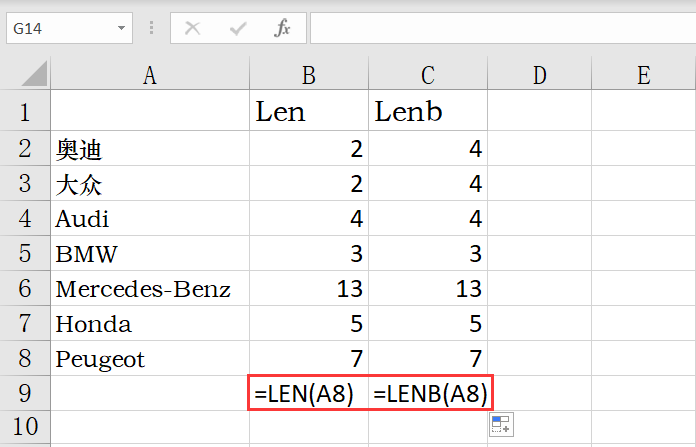Click the Enter checkmark icon in formula bar
The width and height of the screenshot is (696, 447).
[238, 28]
